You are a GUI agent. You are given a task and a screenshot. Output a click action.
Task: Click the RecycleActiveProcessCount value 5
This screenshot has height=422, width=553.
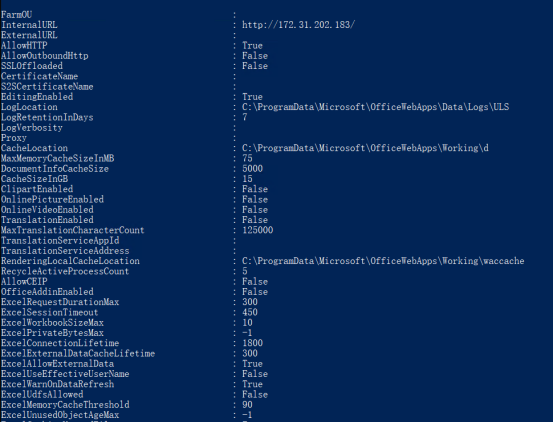click(244, 271)
